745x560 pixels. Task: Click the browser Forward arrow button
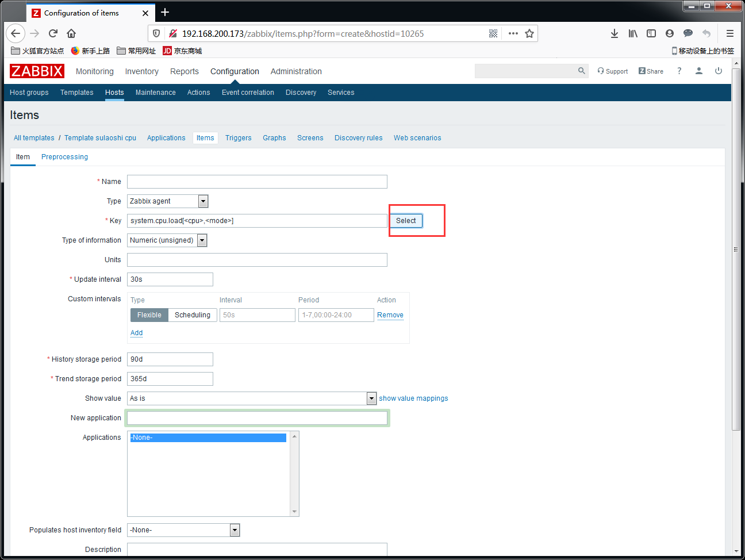[34, 33]
